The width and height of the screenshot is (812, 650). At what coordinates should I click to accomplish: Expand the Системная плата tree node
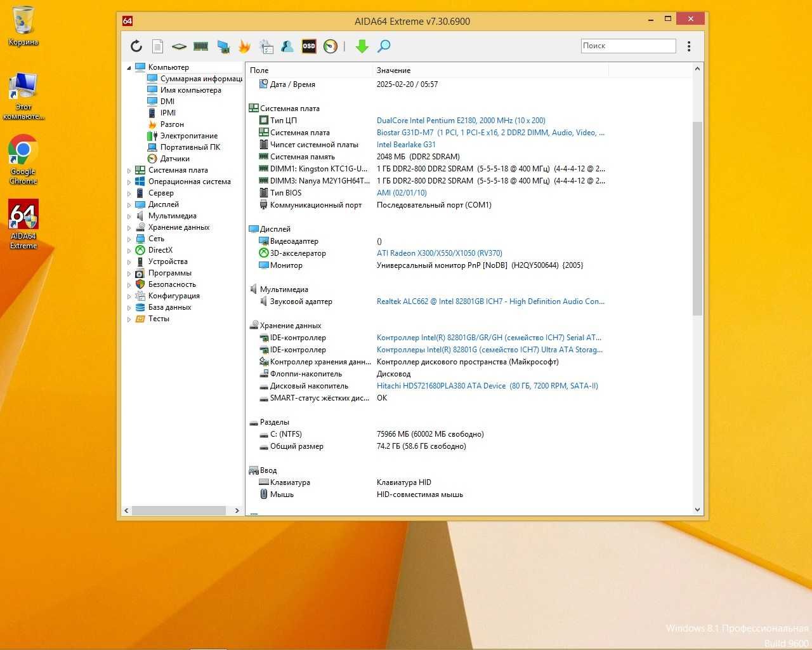(x=129, y=170)
